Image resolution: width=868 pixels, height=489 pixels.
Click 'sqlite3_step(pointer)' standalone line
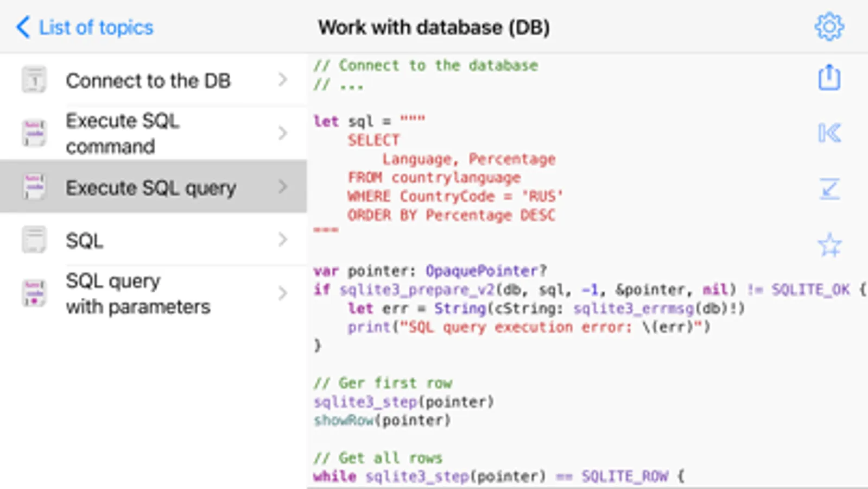pos(404,402)
